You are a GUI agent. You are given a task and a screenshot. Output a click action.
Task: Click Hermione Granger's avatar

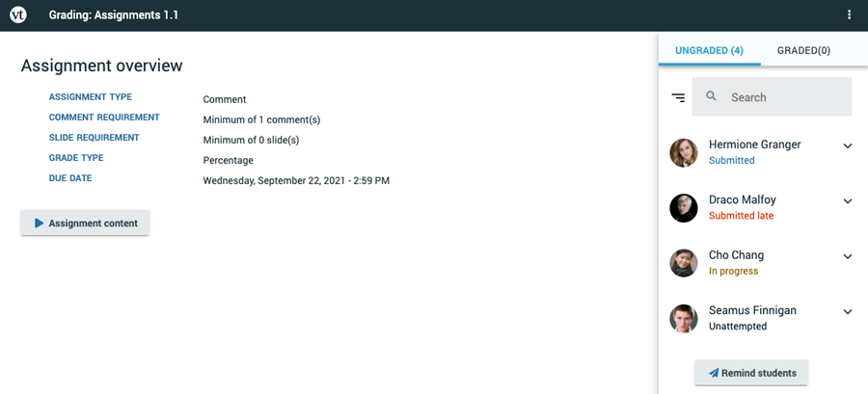(684, 152)
